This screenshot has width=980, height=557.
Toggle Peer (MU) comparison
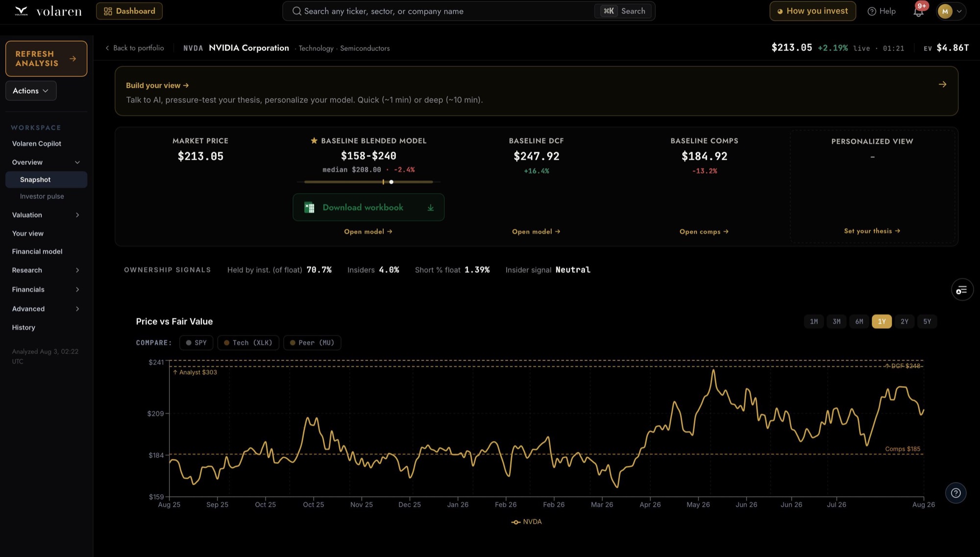[x=312, y=342]
